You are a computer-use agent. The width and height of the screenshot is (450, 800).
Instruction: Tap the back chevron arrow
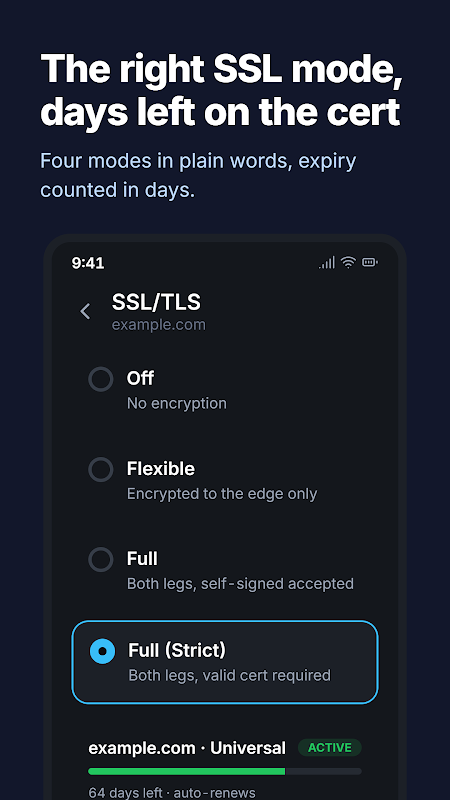85,311
